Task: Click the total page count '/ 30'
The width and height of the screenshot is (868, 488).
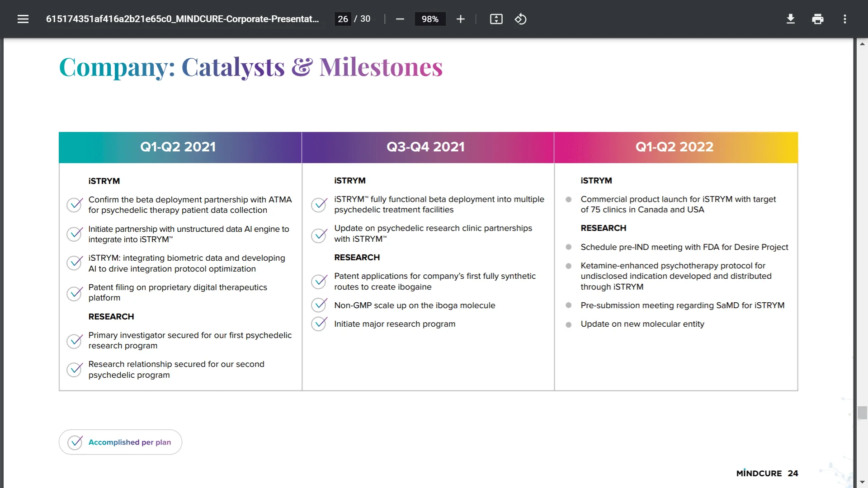Action: coord(362,19)
